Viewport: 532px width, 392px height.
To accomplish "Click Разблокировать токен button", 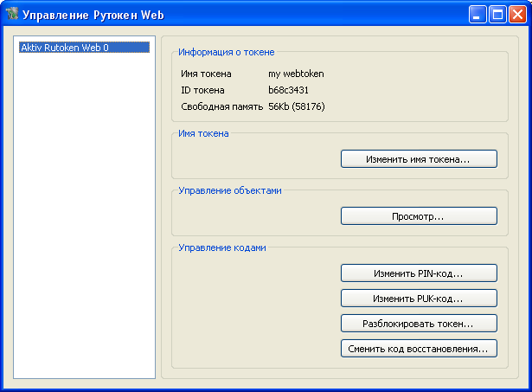I will (x=419, y=324).
